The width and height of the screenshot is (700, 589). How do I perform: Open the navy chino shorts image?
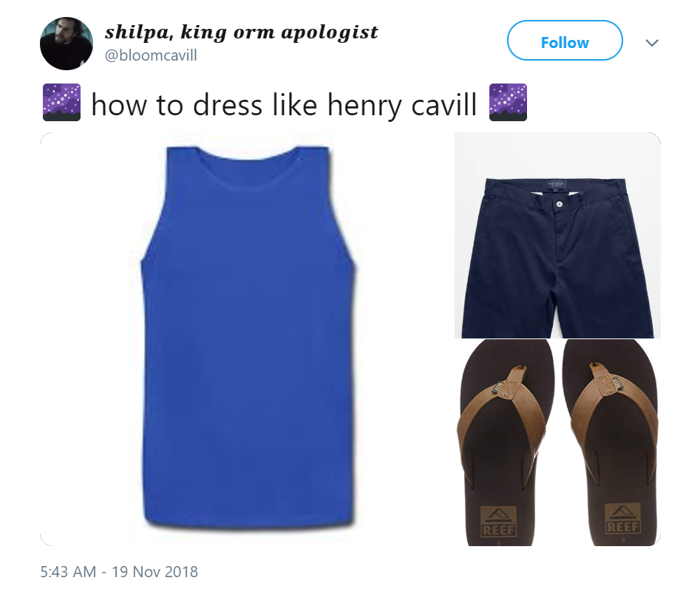(557, 235)
